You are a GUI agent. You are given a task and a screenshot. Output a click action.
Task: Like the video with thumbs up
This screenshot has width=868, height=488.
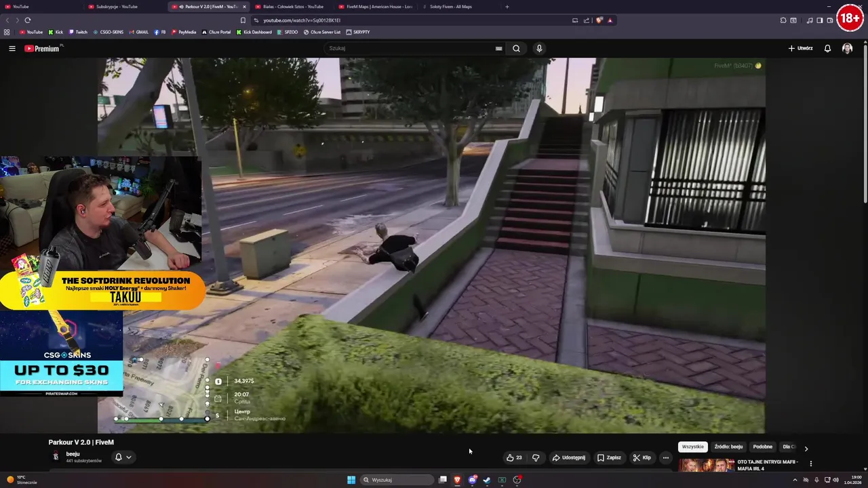point(514,457)
